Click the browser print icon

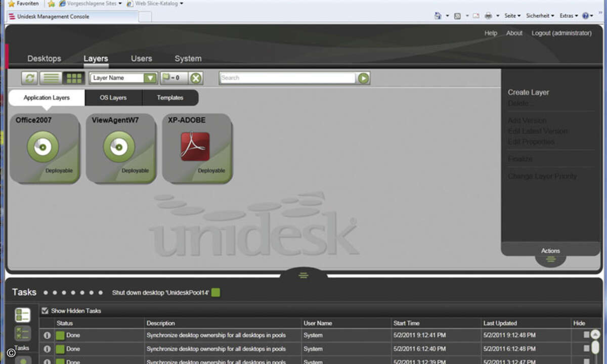tap(488, 16)
